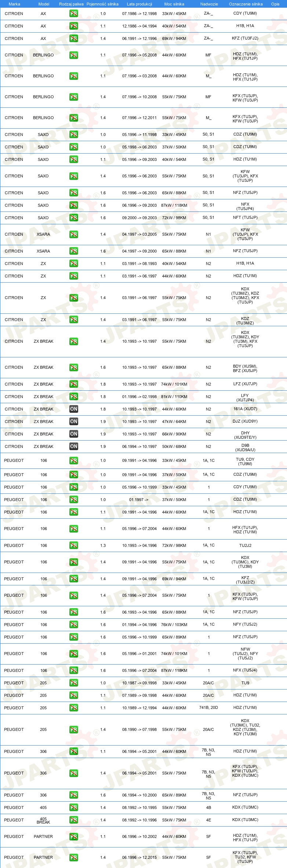Select ON diesel icon in DJZ (XUD9Y) row

pos(74,422)
